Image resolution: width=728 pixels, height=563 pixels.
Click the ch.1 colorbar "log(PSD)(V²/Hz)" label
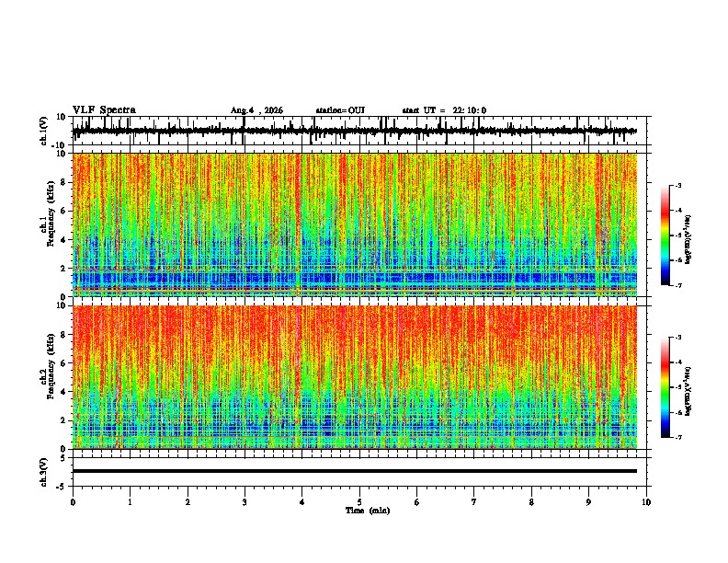(688, 239)
